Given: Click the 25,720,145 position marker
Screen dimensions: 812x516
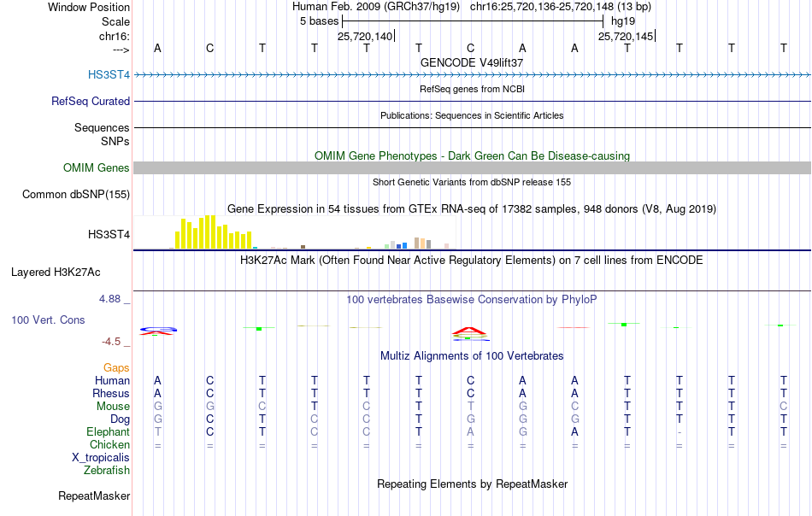Looking at the screenshot, I should pos(626,36).
